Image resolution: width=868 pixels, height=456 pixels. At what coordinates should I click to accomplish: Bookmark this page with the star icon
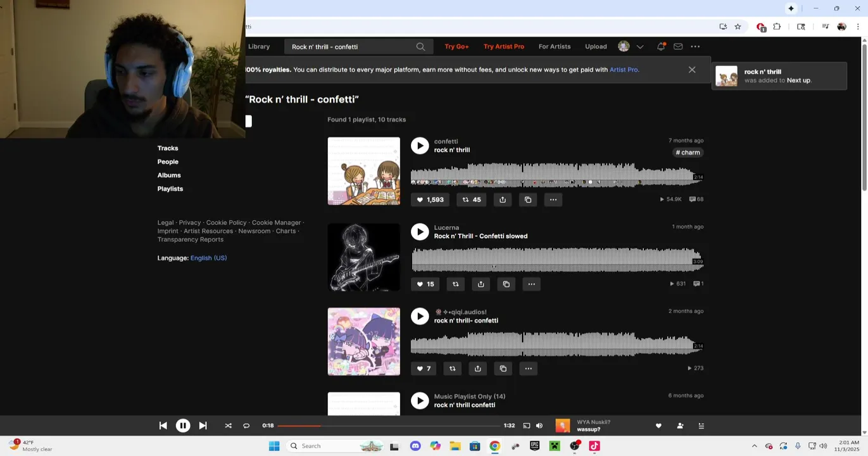point(738,27)
